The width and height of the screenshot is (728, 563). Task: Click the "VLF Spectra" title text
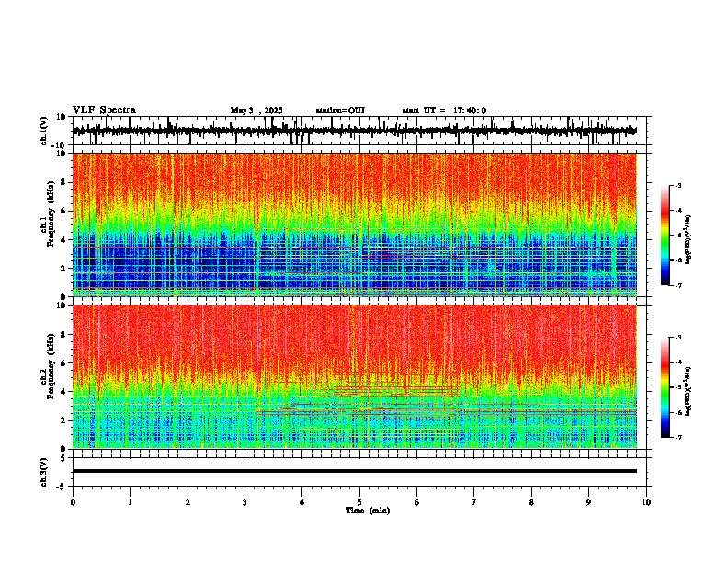(x=104, y=110)
